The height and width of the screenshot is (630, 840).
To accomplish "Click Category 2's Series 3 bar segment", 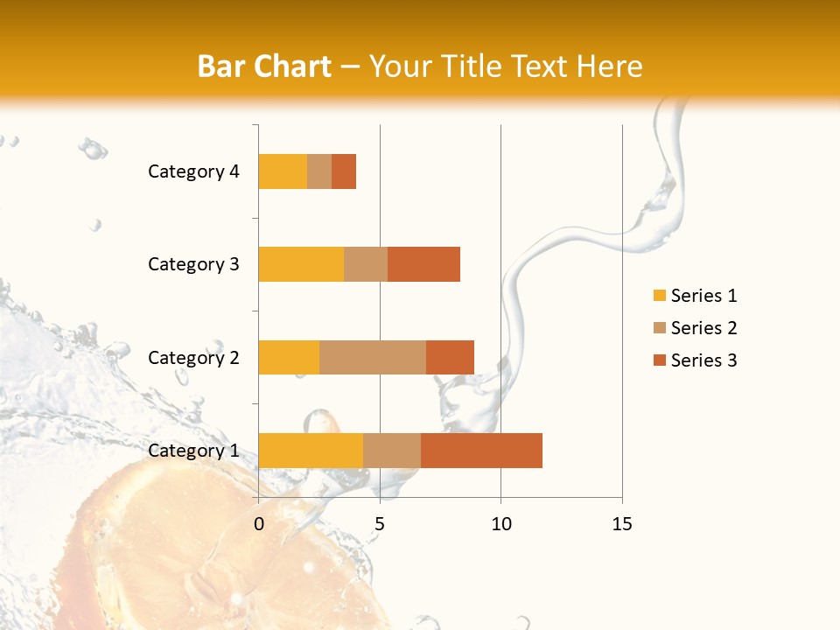I will tap(450, 357).
